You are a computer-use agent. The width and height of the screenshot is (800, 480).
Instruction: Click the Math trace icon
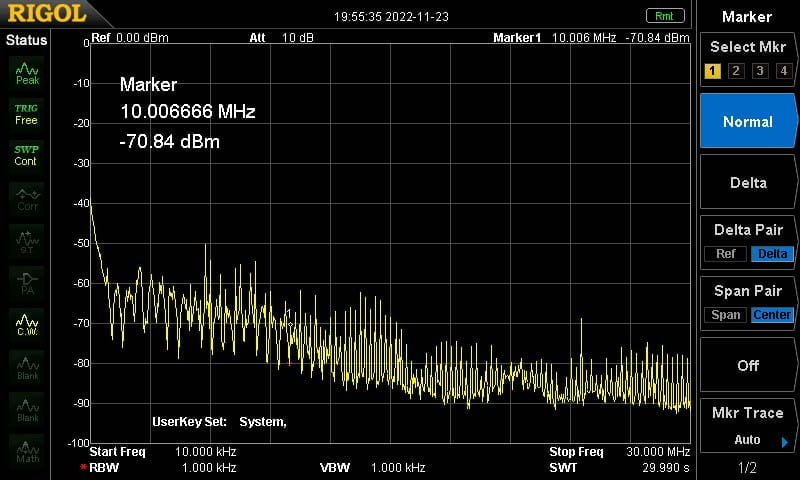(x=27, y=450)
